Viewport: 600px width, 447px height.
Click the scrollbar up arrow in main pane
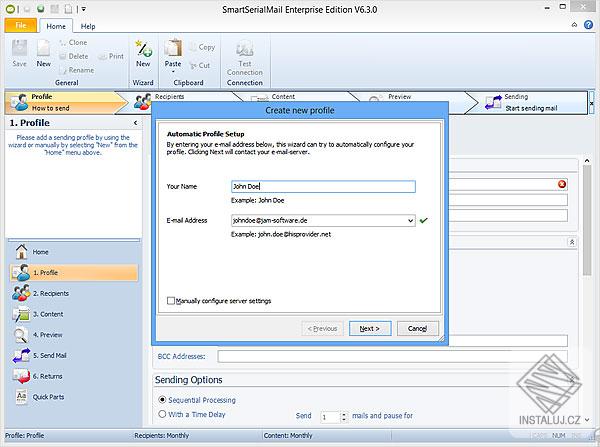tap(587, 161)
